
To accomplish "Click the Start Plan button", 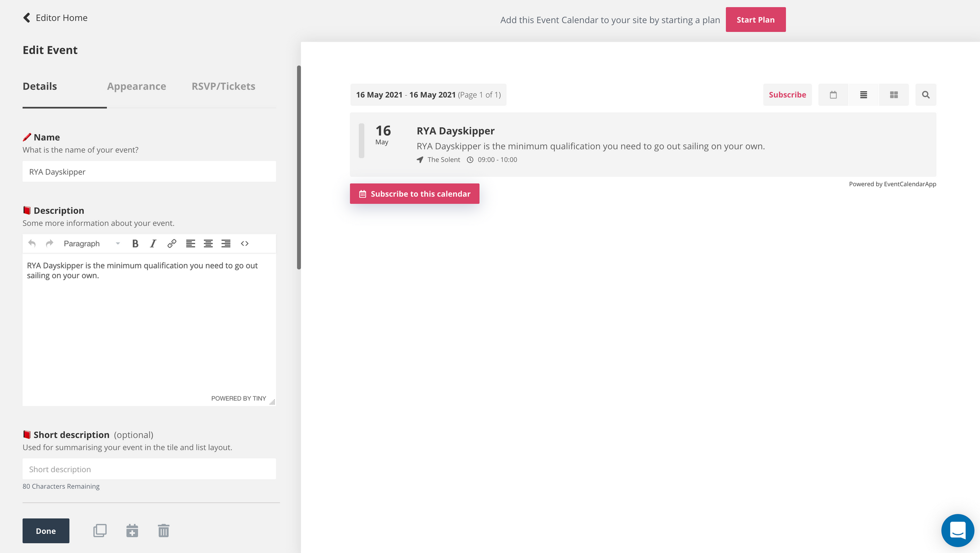I will tap(756, 20).
